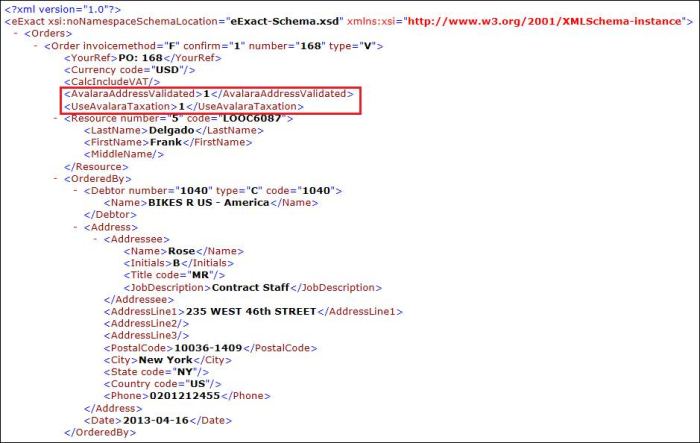
Task: Select the CalcIncludeVAT element
Action: (112, 82)
